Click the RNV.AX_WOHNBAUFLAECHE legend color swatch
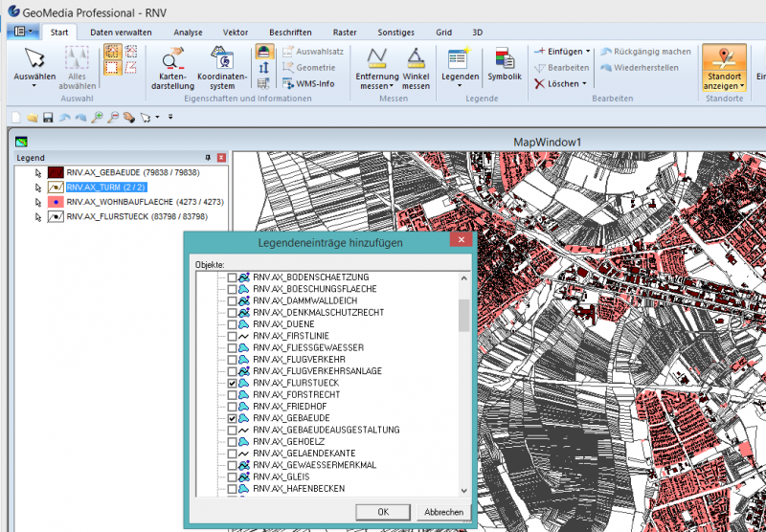Screen dimensions: 766x532 56,202
